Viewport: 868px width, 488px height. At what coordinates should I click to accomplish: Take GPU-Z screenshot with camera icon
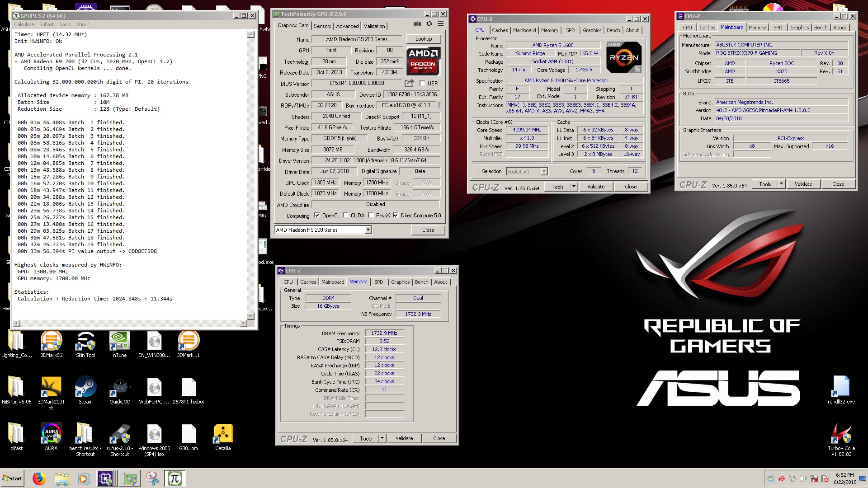pyautogui.click(x=417, y=24)
